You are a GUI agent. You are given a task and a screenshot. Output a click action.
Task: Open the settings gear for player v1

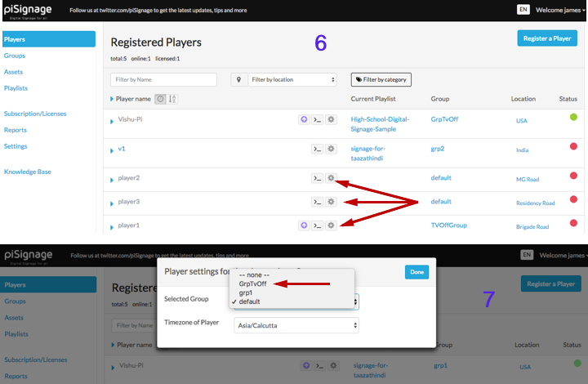click(331, 149)
